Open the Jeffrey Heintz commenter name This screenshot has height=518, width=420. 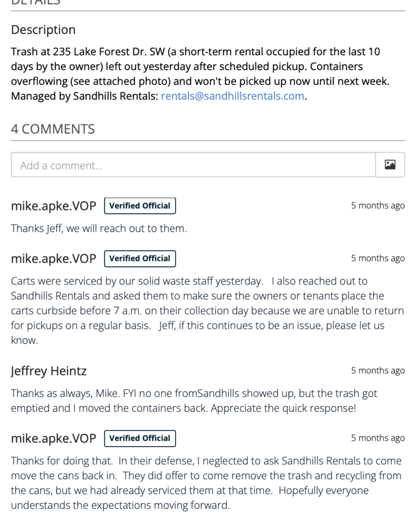click(x=49, y=371)
